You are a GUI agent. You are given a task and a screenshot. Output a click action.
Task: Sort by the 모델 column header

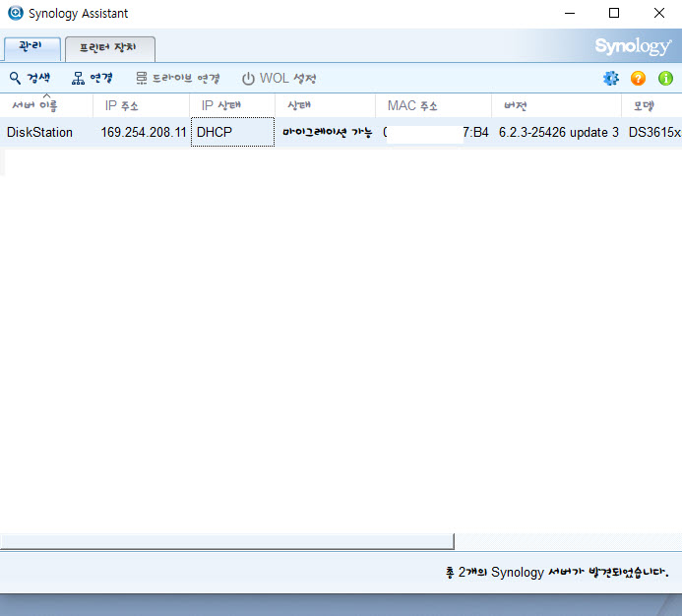[x=651, y=105]
